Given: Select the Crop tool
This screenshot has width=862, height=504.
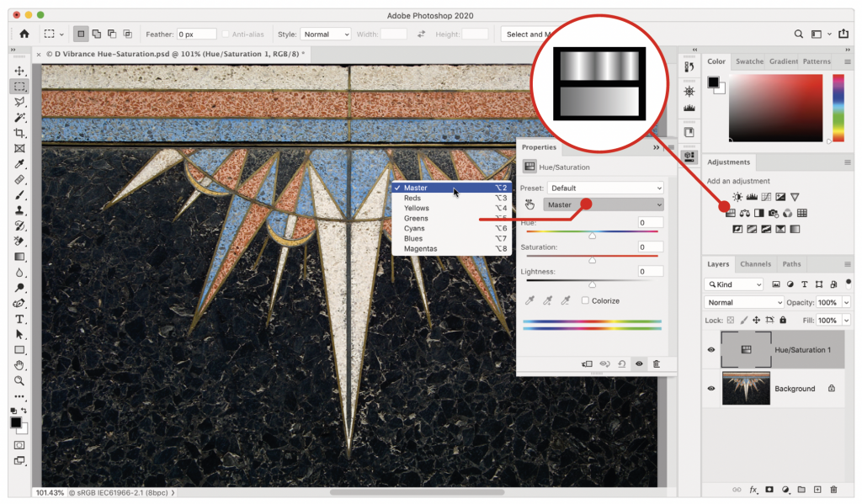Looking at the screenshot, I should [19, 133].
